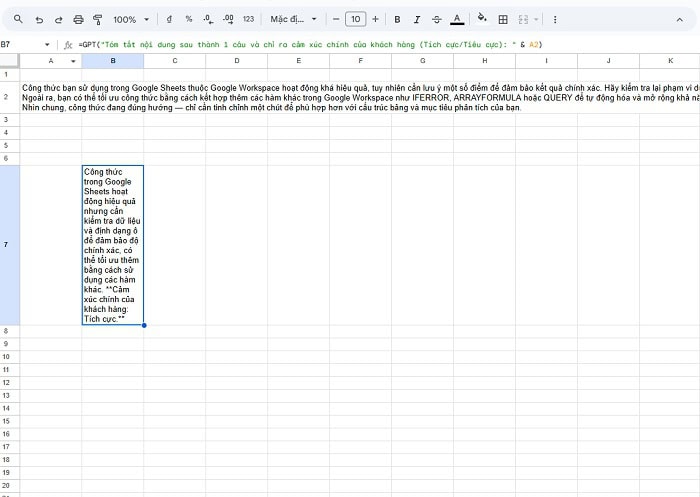Toggle strikethrough formatting
The height and width of the screenshot is (497, 700).
point(436,19)
